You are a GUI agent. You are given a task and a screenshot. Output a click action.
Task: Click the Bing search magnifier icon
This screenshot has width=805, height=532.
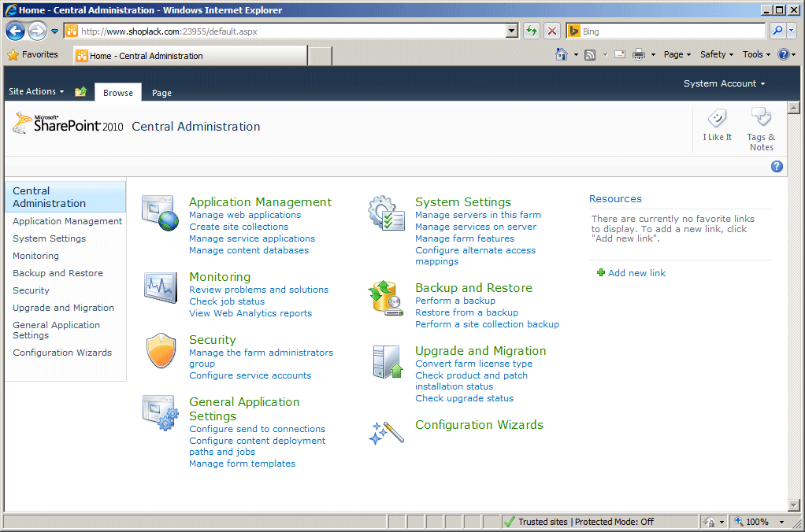pos(777,31)
